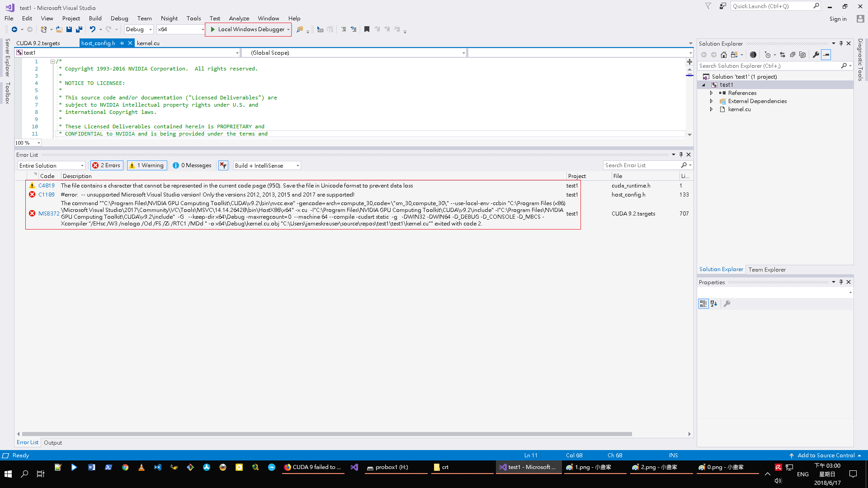Toggle the 0 Messages filter button
The image size is (868, 488).
click(192, 165)
